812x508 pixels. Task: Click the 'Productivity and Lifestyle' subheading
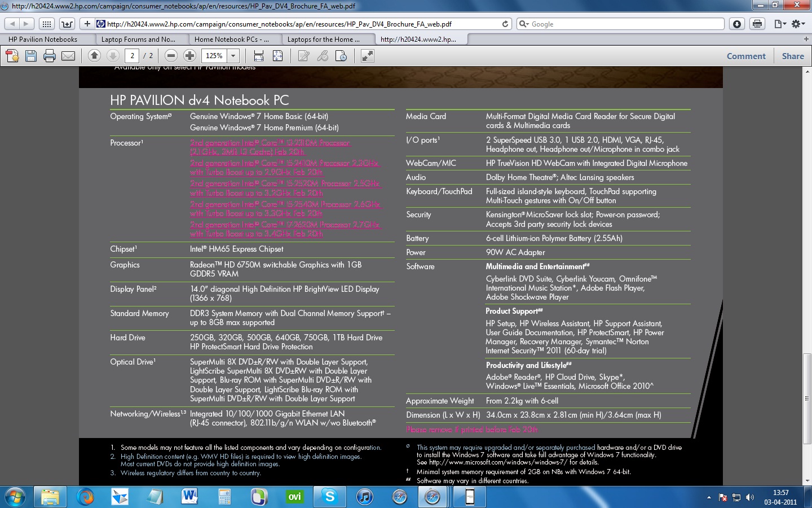click(529, 365)
